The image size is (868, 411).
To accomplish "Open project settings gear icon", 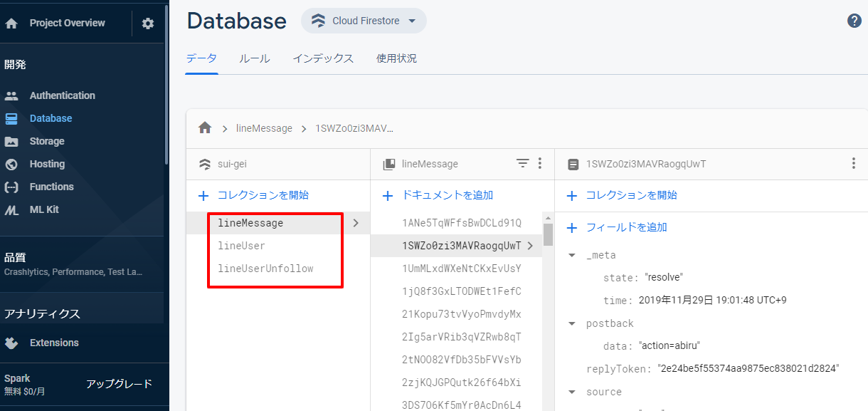I will coord(148,24).
